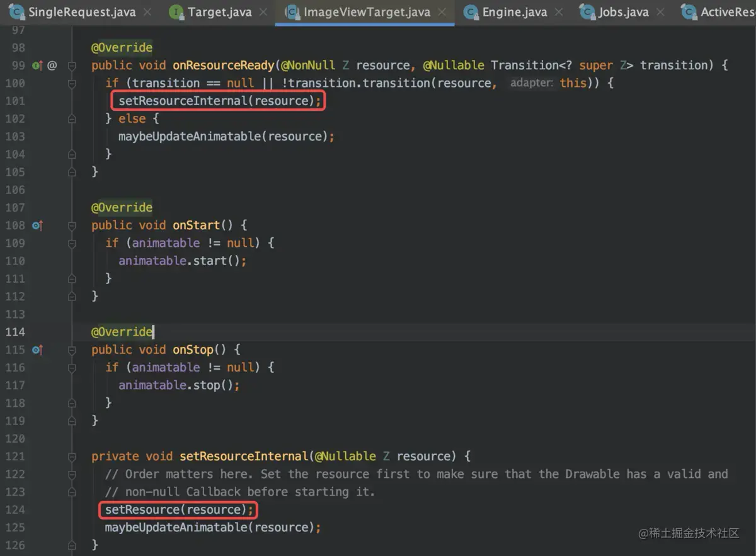Image resolution: width=756 pixels, height=556 pixels.
Task: Click the class icon on the ImageViewTarget.java tab
Action: click(x=292, y=12)
